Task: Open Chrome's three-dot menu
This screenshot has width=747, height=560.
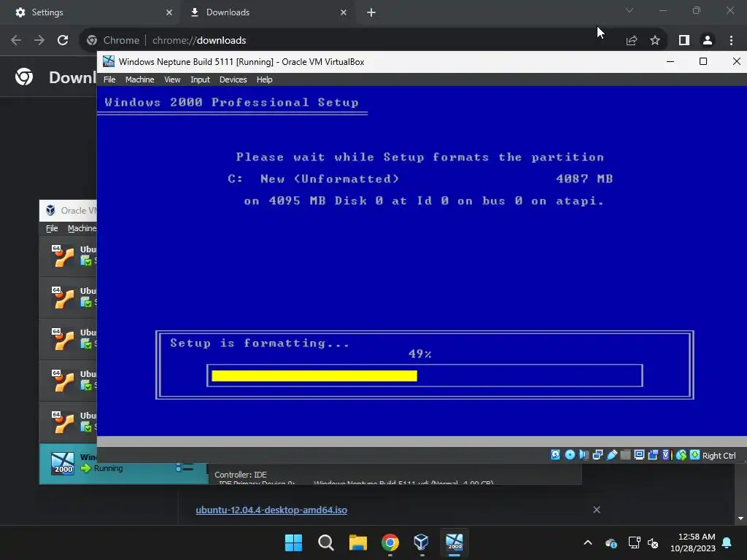Action: click(731, 41)
